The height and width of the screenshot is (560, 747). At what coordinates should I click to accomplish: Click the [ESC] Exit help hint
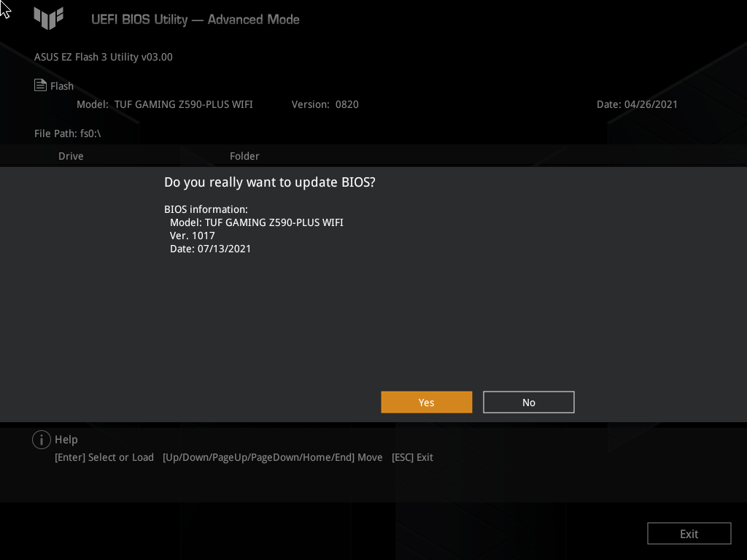(x=412, y=457)
